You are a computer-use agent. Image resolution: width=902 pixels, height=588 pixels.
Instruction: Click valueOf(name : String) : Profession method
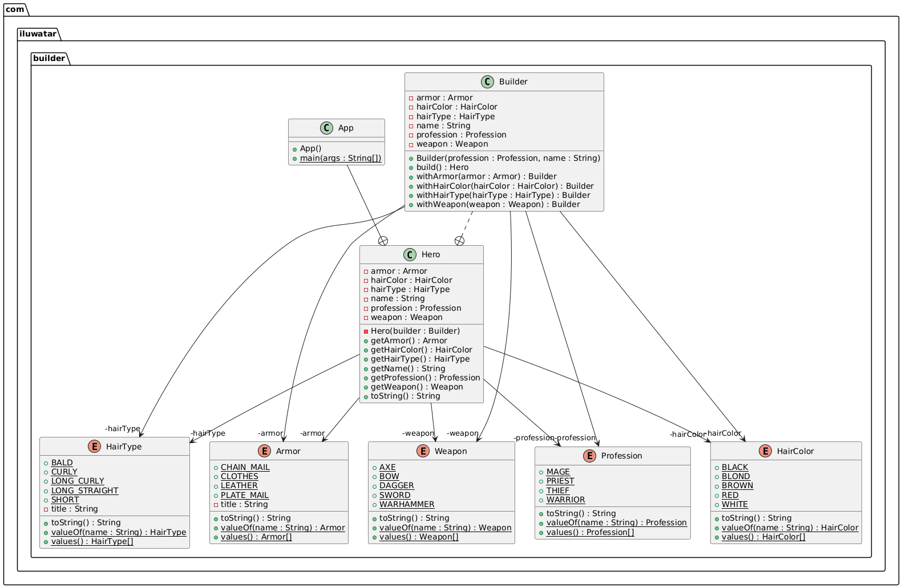coord(617,522)
